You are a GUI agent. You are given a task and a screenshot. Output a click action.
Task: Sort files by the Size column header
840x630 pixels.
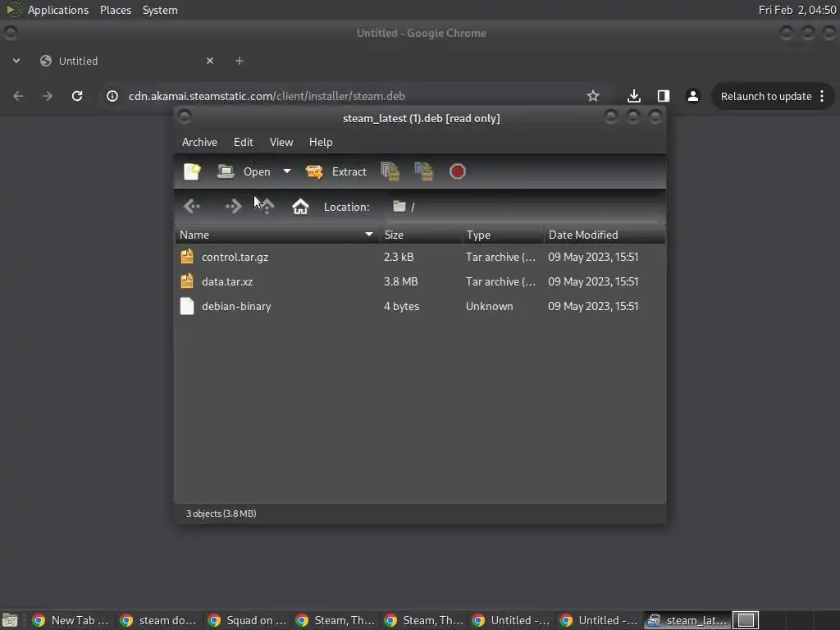(421, 235)
